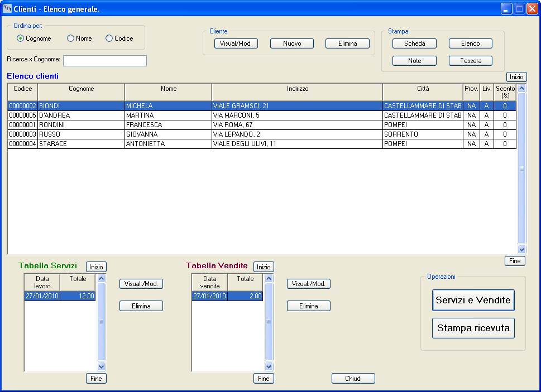Jump to Fine of the client list

click(x=515, y=261)
